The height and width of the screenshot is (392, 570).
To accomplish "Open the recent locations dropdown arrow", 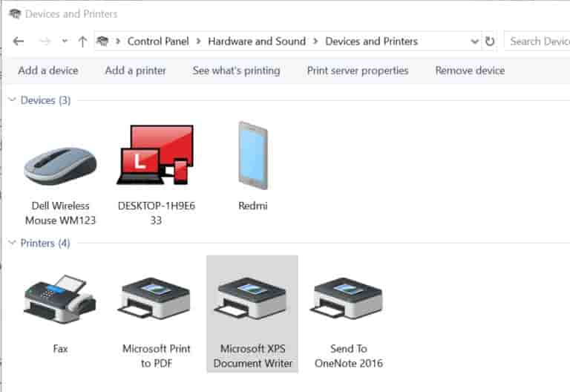I will 65,41.
